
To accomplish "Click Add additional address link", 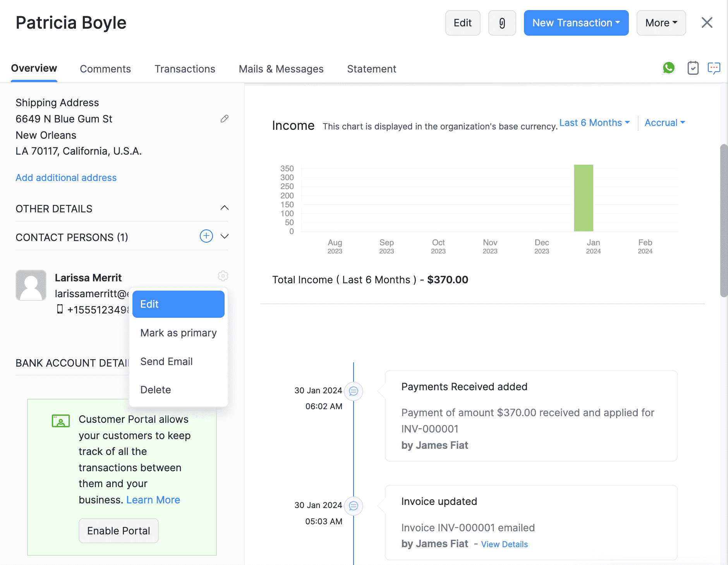I will tap(66, 177).
